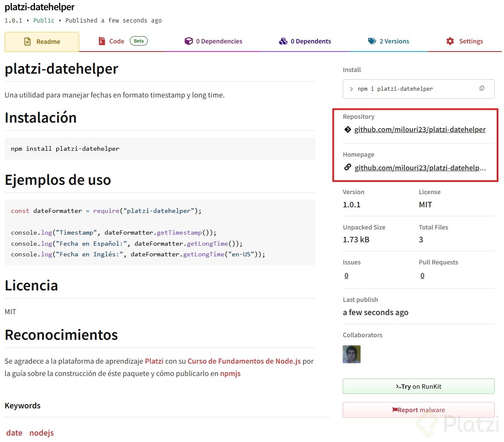Click the Try on RunKit button
This screenshot has height=442, width=504.
(x=418, y=386)
